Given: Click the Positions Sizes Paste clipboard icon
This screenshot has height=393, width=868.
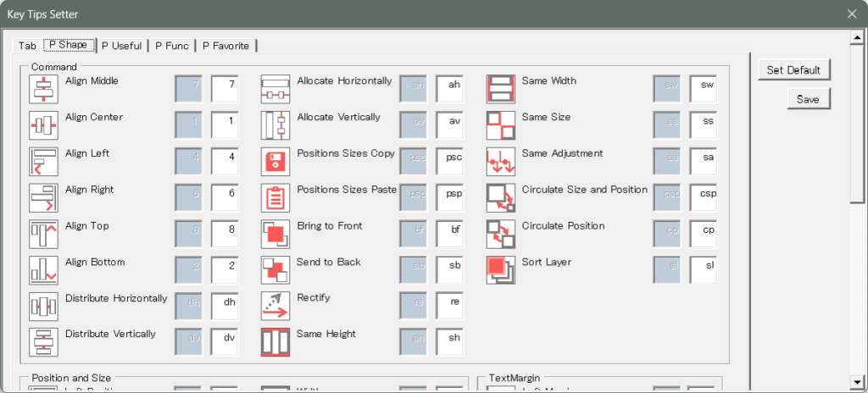Looking at the screenshot, I should coord(275,197).
